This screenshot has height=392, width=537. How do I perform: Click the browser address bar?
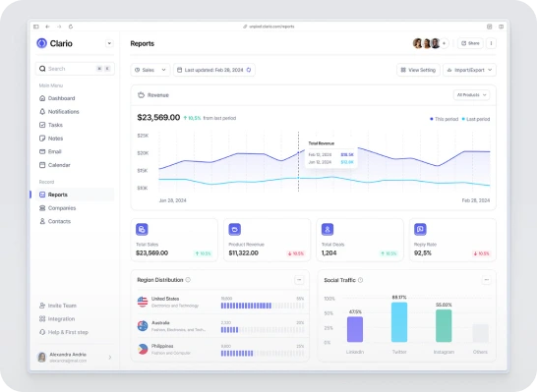(x=268, y=27)
